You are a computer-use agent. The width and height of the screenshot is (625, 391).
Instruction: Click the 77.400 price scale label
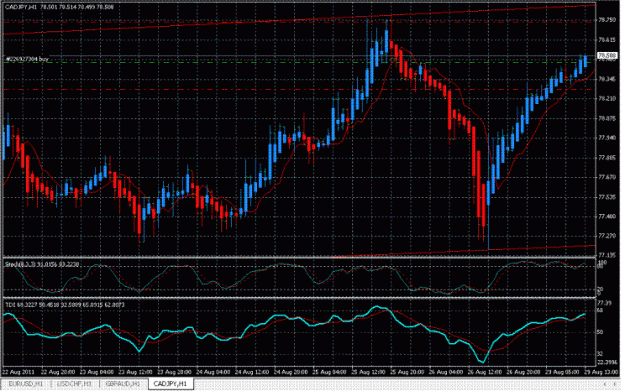(607, 216)
